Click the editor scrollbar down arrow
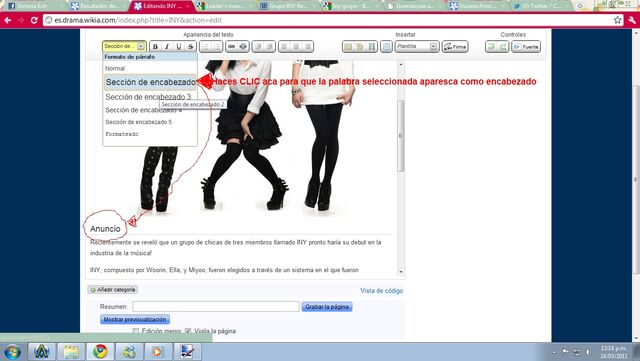The height and width of the screenshot is (361, 640). 401,272
